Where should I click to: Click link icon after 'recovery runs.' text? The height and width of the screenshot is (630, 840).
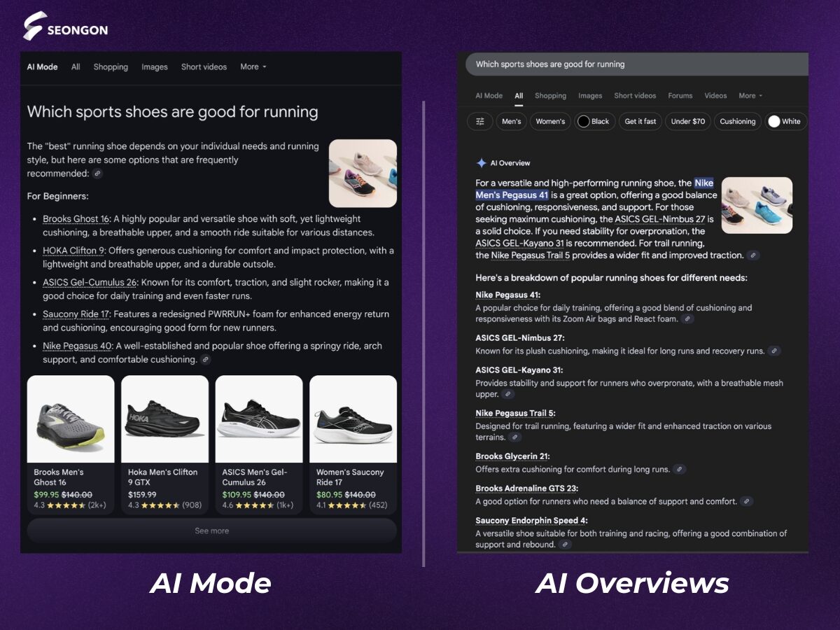pyautogui.click(x=773, y=351)
